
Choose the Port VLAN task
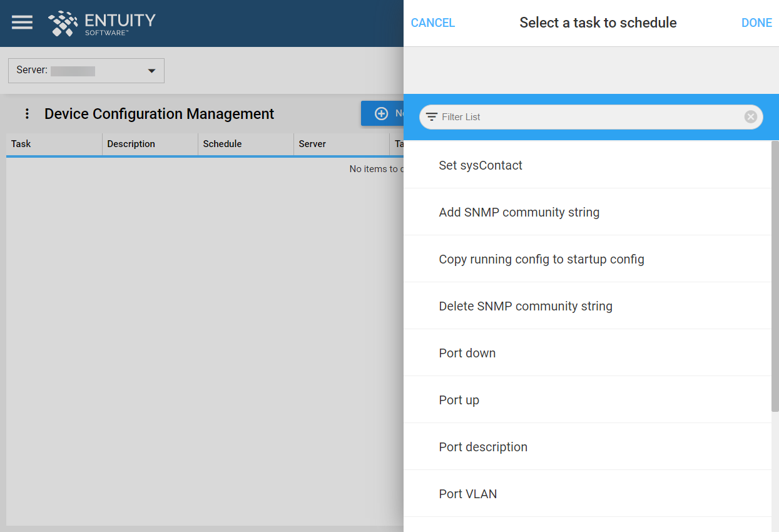tap(467, 494)
